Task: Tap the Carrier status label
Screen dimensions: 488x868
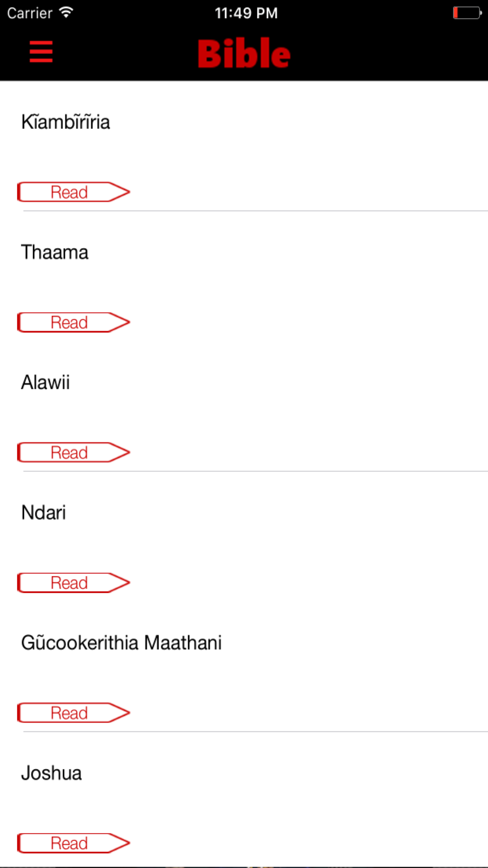Action: pyautogui.click(x=30, y=13)
